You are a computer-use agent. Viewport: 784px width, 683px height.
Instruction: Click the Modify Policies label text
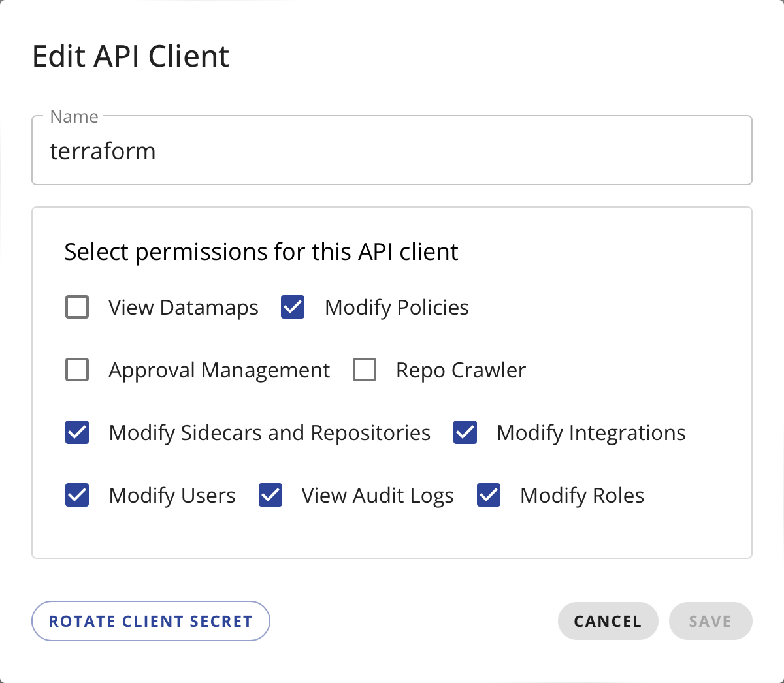tap(397, 308)
